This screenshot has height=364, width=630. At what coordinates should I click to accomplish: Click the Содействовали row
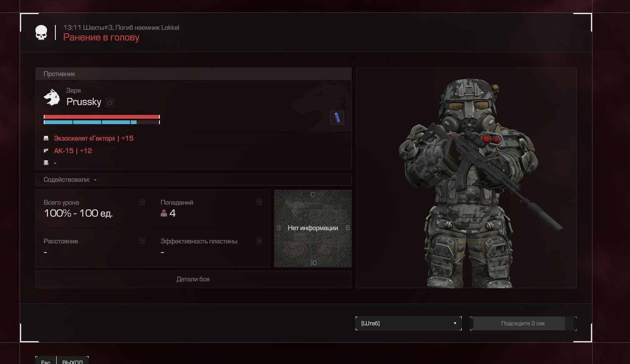coord(193,180)
